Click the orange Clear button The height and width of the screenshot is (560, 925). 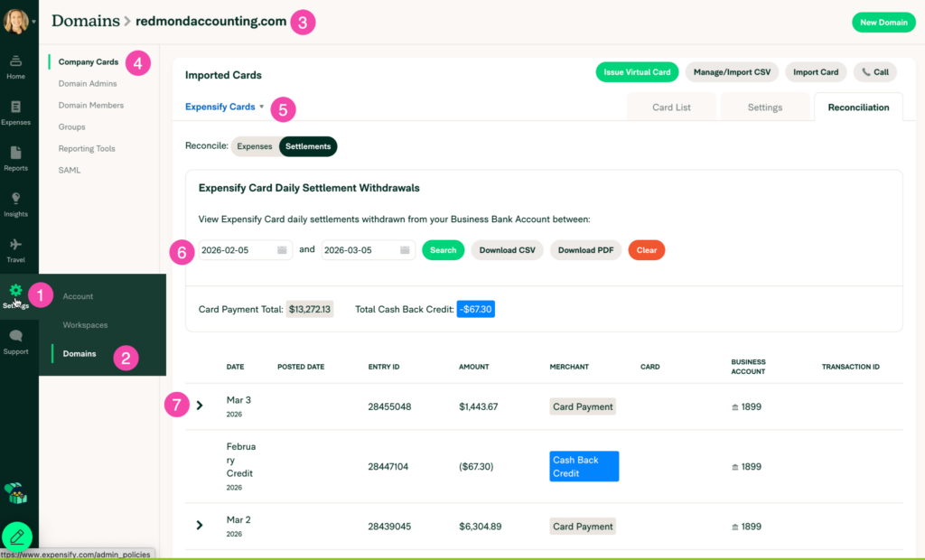click(x=647, y=250)
